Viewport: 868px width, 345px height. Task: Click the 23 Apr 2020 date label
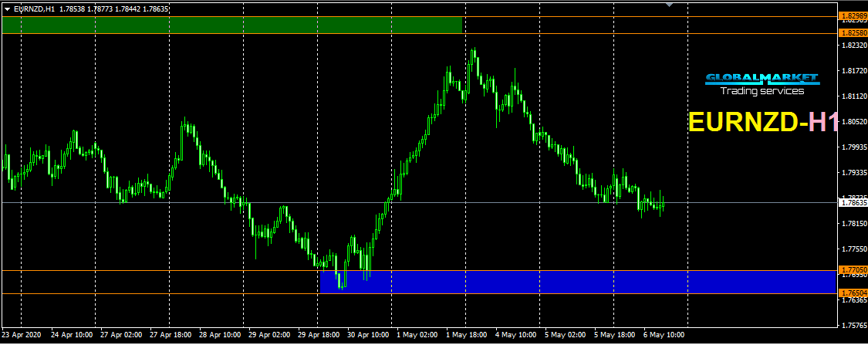21,335
